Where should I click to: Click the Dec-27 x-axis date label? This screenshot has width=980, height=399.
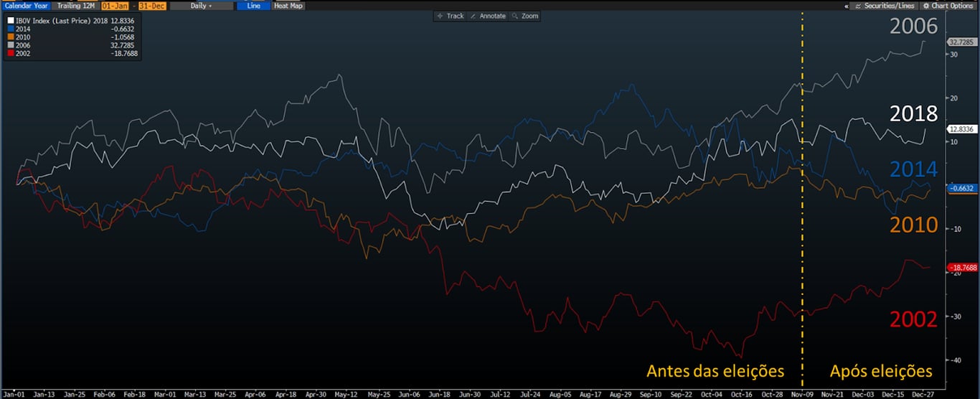click(922, 394)
